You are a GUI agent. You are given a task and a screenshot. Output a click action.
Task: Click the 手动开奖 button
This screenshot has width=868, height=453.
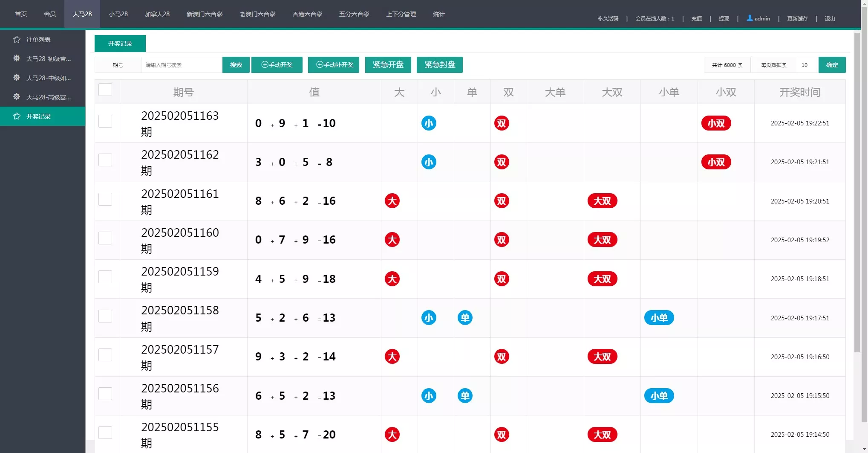pos(277,65)
